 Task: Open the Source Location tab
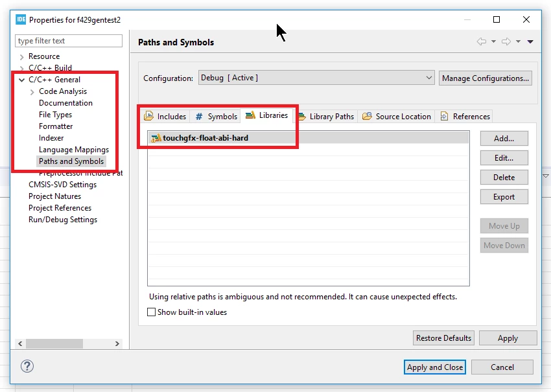pyautogui.click(x=396, y=116)
